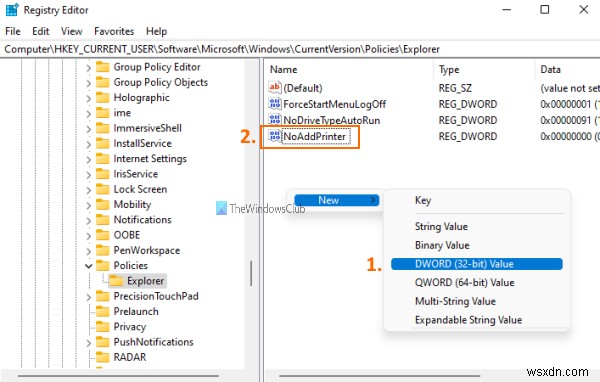
Task: Expand the Group Policy Editor key
Action: pyautogui.click(x=88, y=68)
